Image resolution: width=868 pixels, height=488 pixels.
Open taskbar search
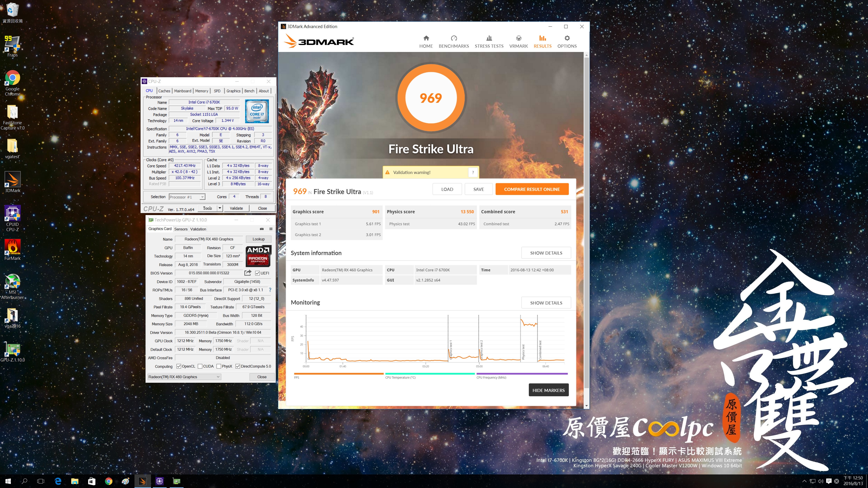[24, 481]
